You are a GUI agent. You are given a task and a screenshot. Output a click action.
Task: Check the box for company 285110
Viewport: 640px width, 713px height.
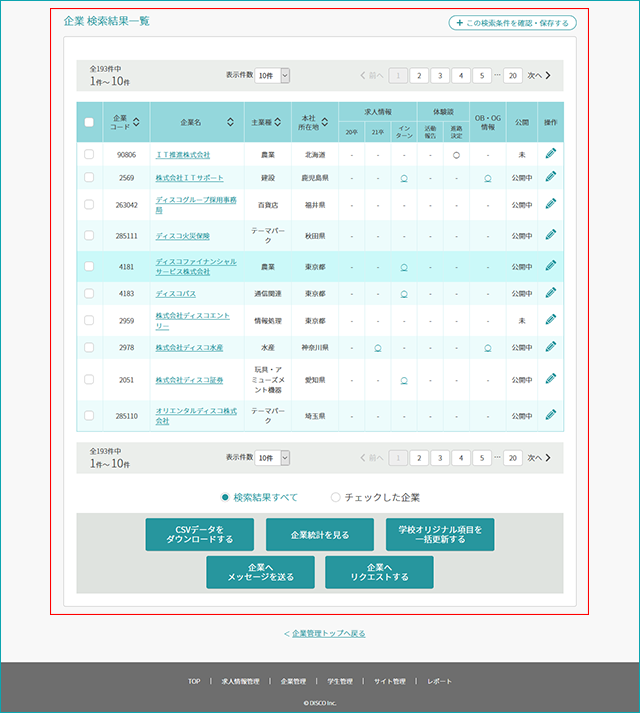(89, 415)
